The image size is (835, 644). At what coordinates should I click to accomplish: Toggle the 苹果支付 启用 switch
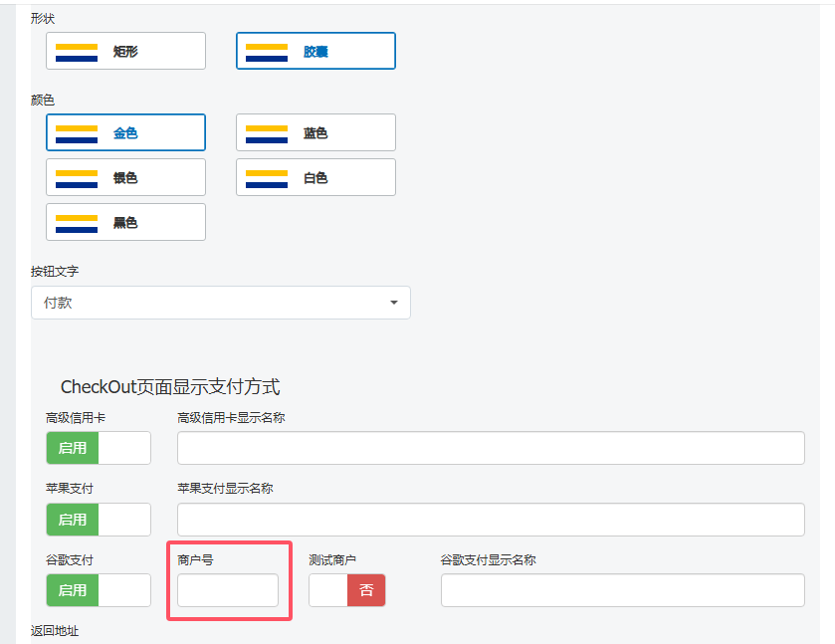tap(99, 520)
